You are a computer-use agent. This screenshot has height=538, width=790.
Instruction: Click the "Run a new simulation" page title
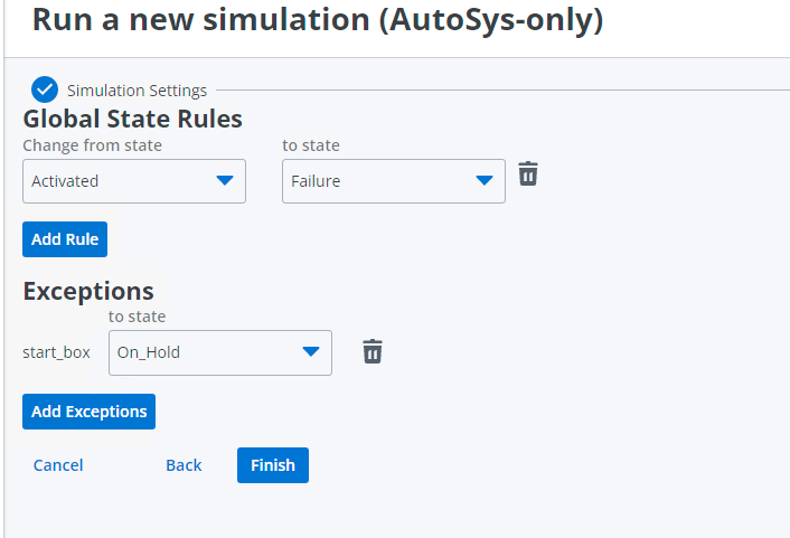(317, 20)
